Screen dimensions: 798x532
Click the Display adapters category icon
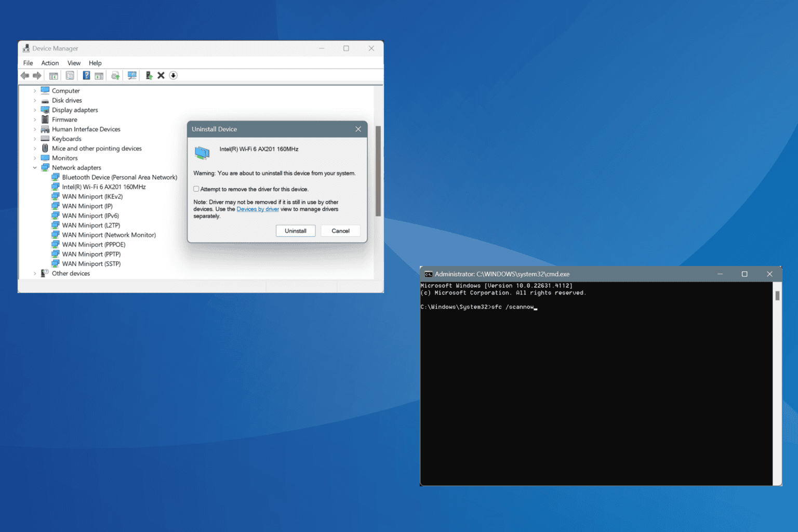pyautogui.click(x=45, y=110)
